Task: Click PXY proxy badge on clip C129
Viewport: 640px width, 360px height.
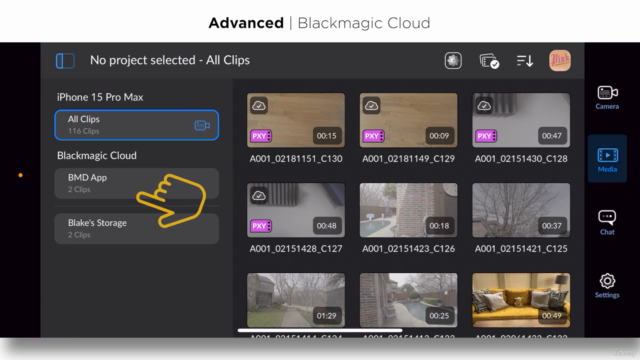Action: [373, 136]
